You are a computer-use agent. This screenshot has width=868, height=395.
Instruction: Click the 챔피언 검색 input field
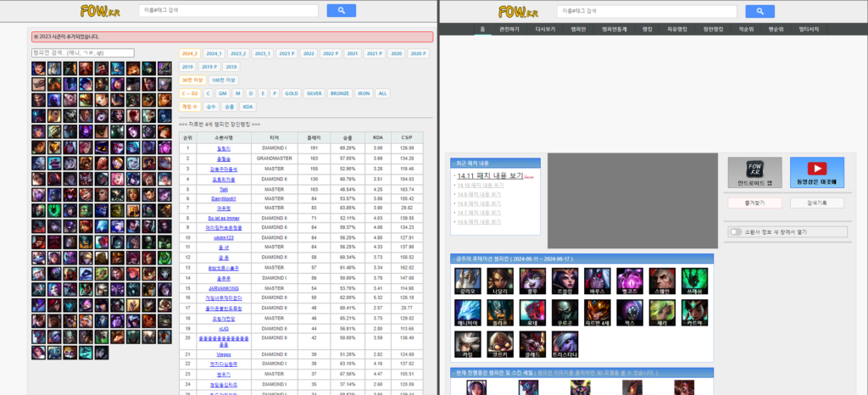click(83, 53)
